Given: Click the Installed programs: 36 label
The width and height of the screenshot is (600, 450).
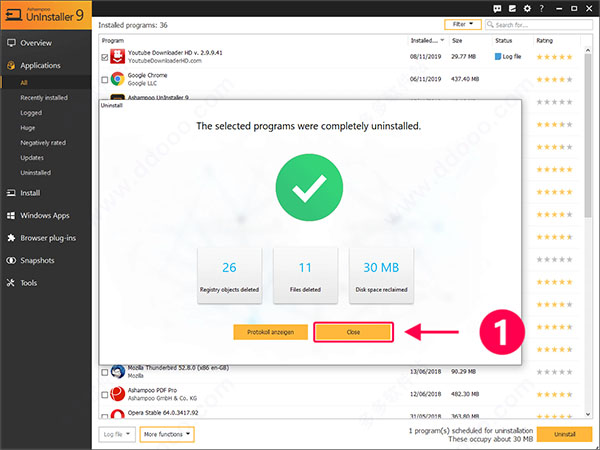Looking at the screenshot, I should pyautogui.click(x=133, y=25).
